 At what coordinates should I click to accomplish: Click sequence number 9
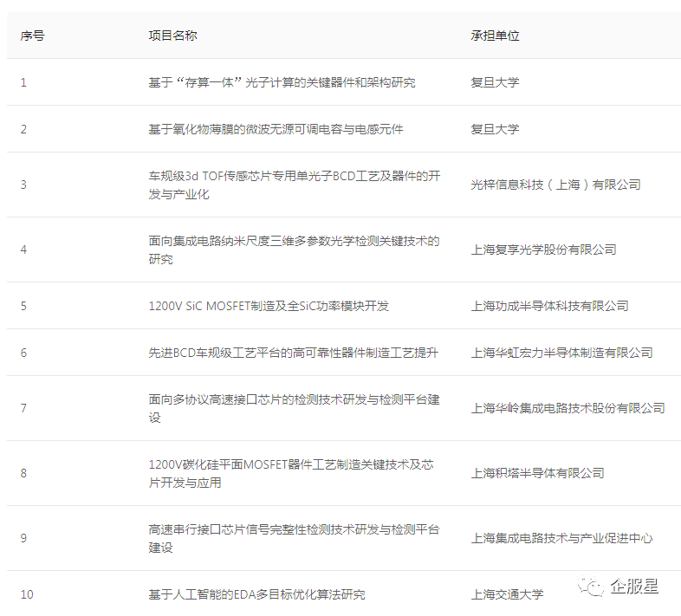pos(23,538)
